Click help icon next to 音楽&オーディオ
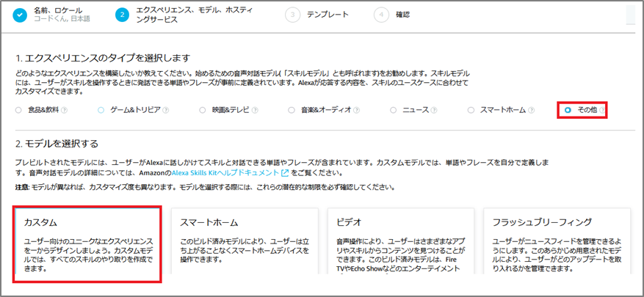The image size is (644, 297). tap(356, 110)
